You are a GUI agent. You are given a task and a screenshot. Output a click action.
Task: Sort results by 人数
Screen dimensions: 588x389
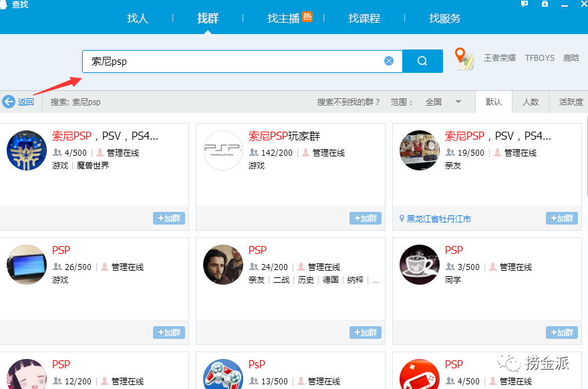click(531, 102)
